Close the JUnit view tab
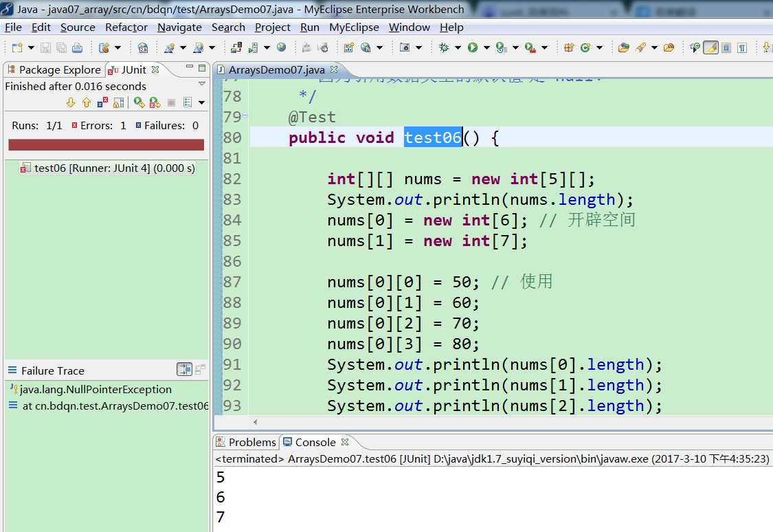This screenshot has width=773, height=532. (x=155, y=69)
